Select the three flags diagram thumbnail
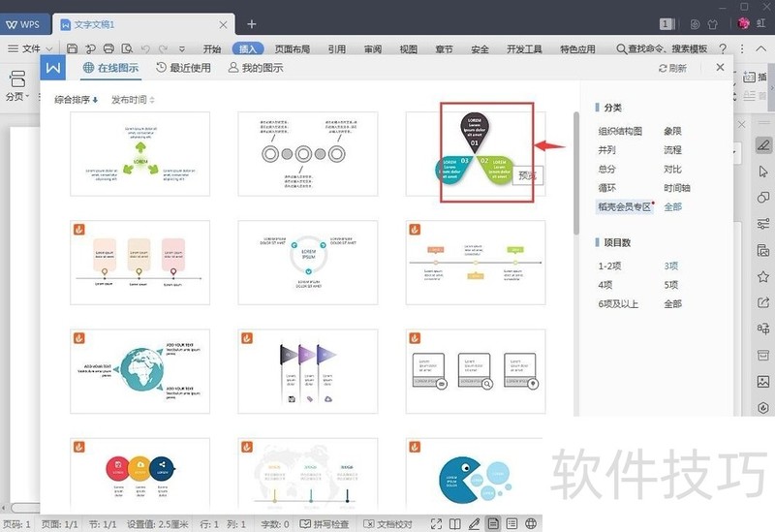Viewport: 775px width, 532px height. click(x=308, y=371)
